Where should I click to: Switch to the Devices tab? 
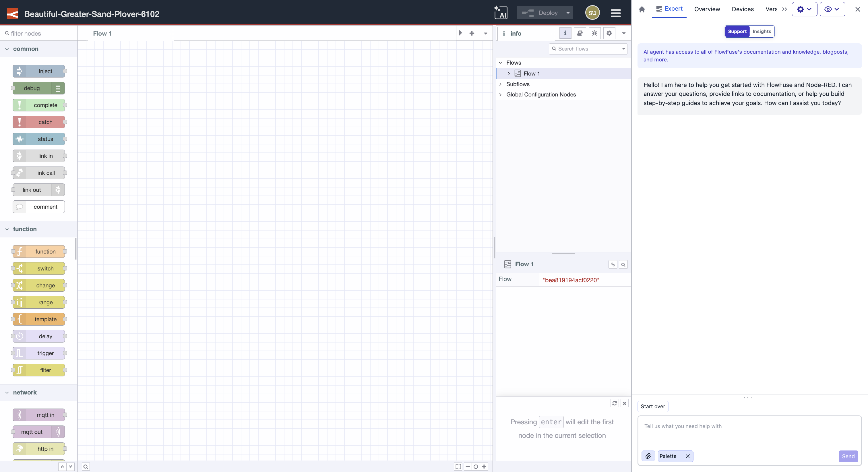click(743, 9)
